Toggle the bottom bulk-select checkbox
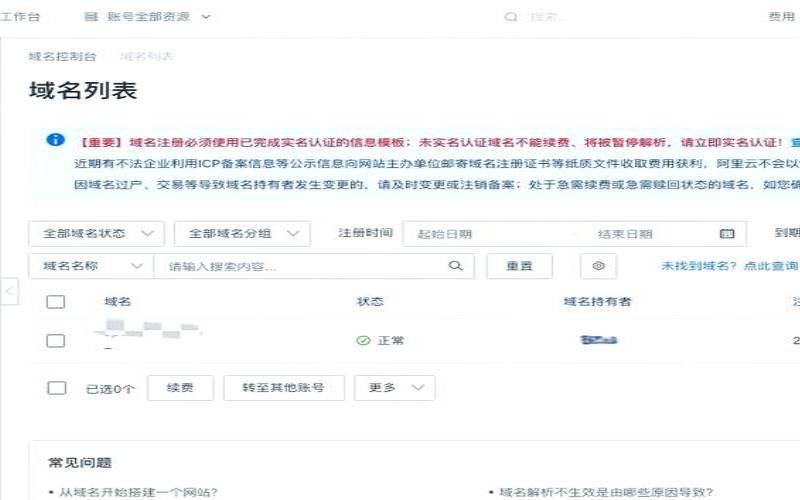800x500 pixels. coord(57,388)
